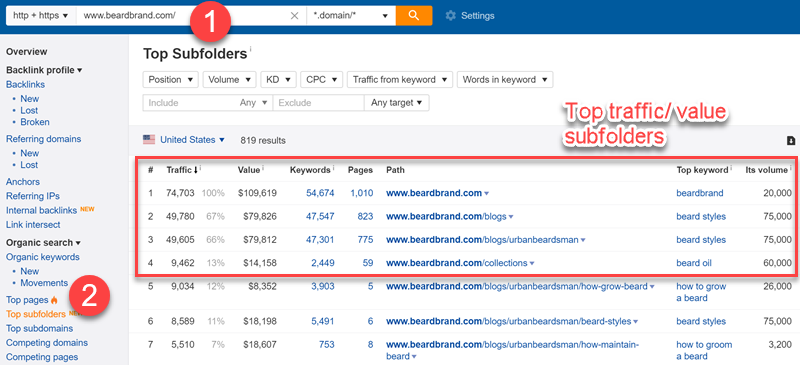The width and height of the screenshot is (800, 365).
Task: Open Settings via the gear icon
Action: pyautogui.click(x=450, y=16)
